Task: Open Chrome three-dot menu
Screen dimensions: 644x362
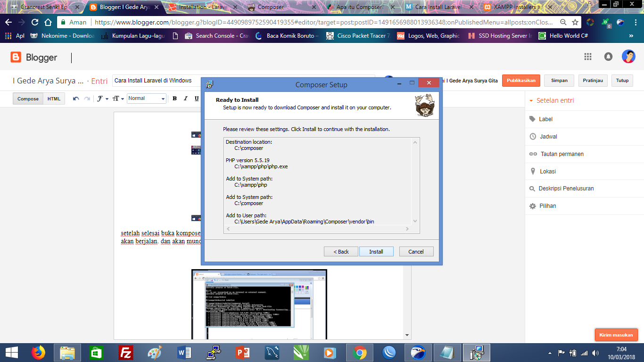Action: (635, 22)
